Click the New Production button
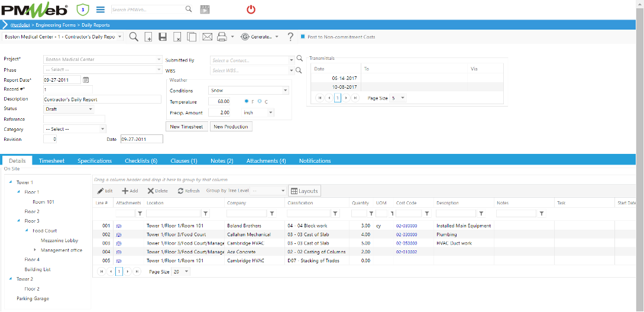Screen dimensions: 644x312 231,127
